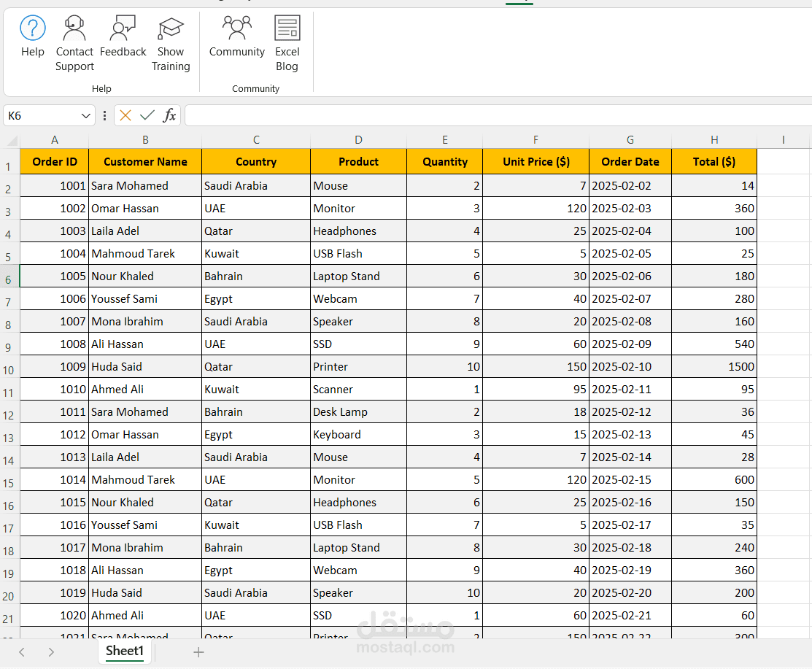Confirm entry with the check mark icon
Viewport: 812px width, 669px height.
click(x=147, y=115)
